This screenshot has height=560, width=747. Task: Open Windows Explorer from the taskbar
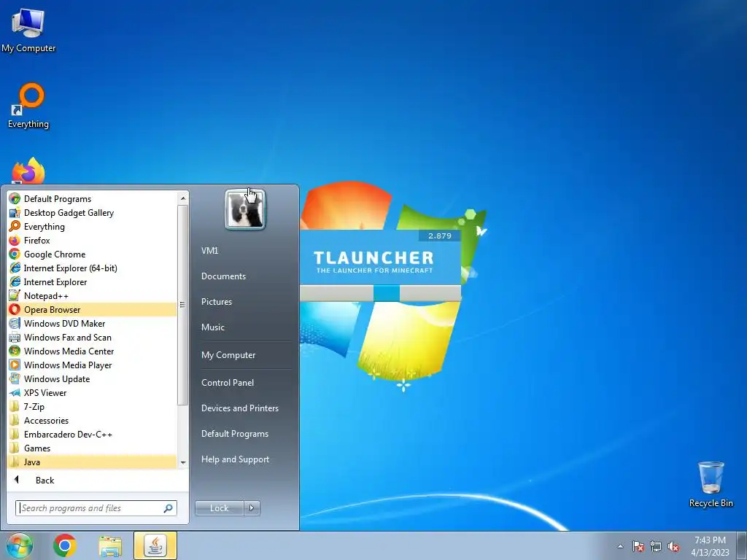point(110,545)
